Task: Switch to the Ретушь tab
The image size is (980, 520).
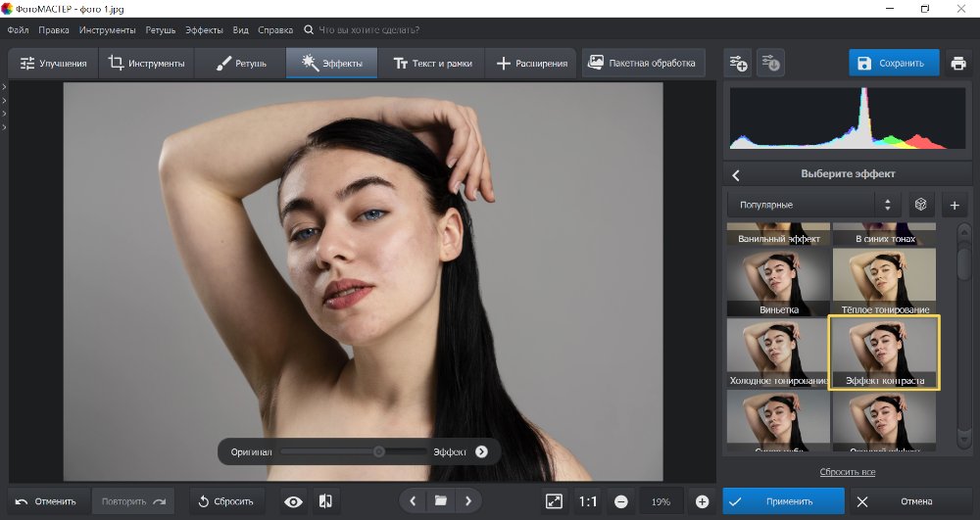Action: 240,64
